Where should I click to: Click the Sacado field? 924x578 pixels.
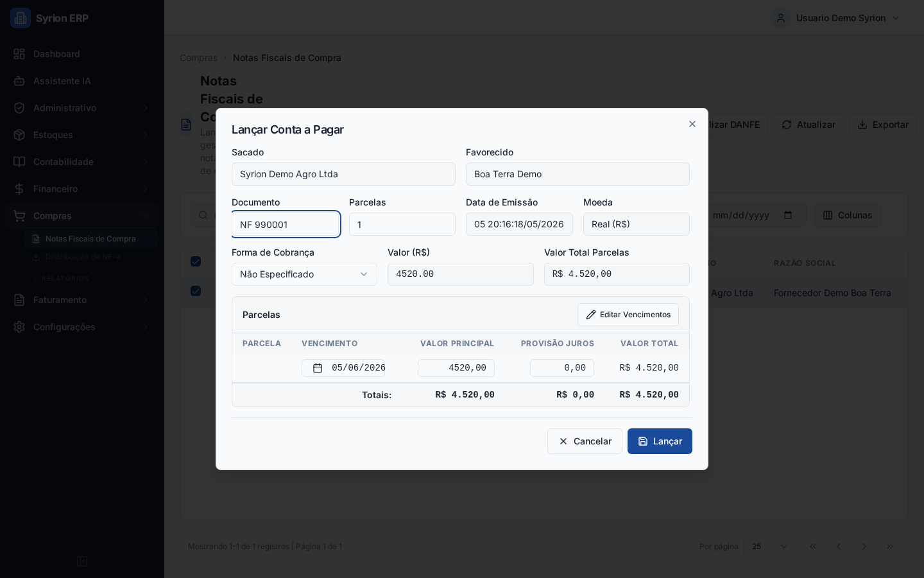coord(343,174)
